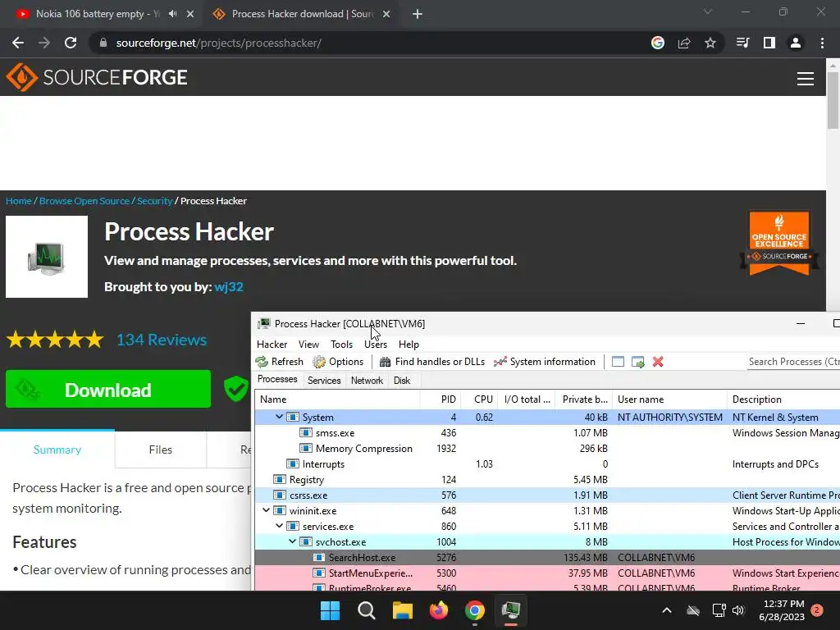
Task: Click the Process Hacker project thumbnail image
Action: click(47, 257)
